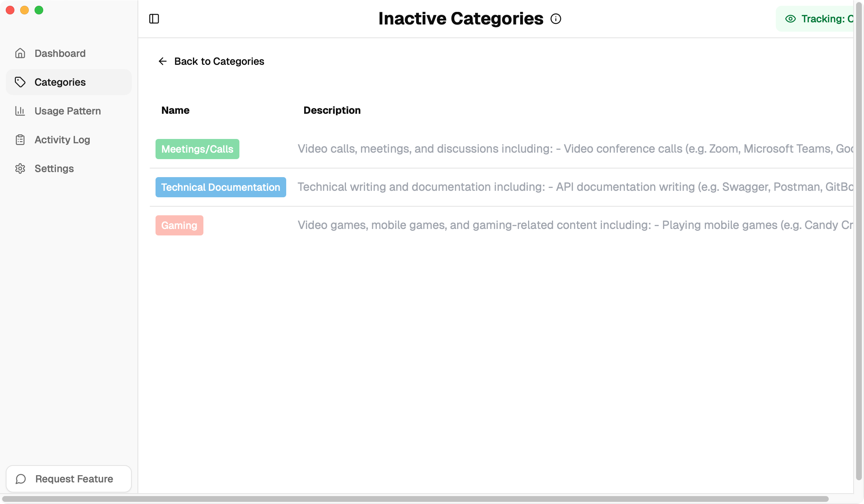Switch to the Categories section
Image resolution: width=864 pixels, height=504 pixels.
60,82
